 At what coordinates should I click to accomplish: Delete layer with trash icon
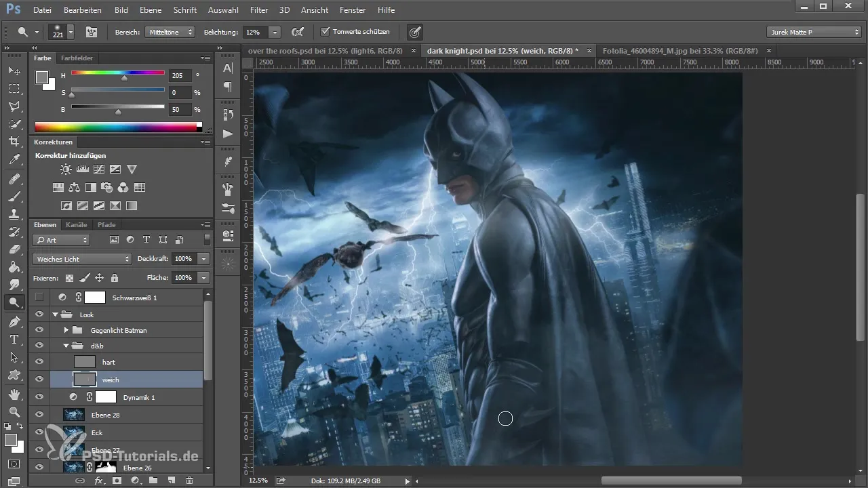coord(189,480)
